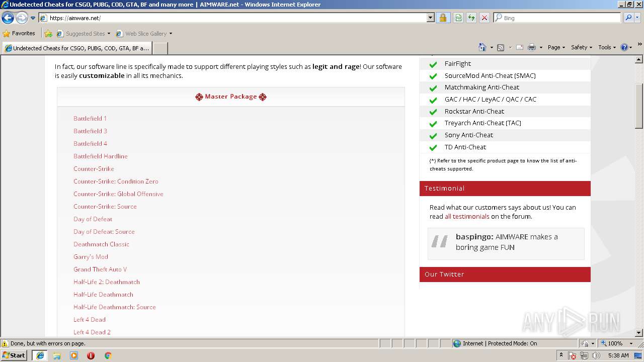Click the compatibility view icon
The width and height of the screenshot is (644, 362).
(x=458, y=18)
